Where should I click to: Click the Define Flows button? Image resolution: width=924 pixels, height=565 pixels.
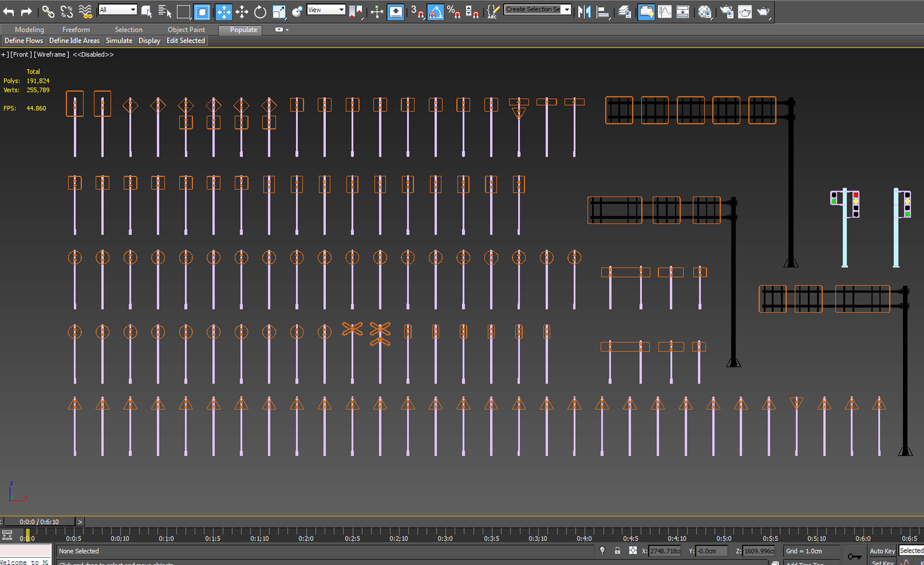[x=24, y=41]
